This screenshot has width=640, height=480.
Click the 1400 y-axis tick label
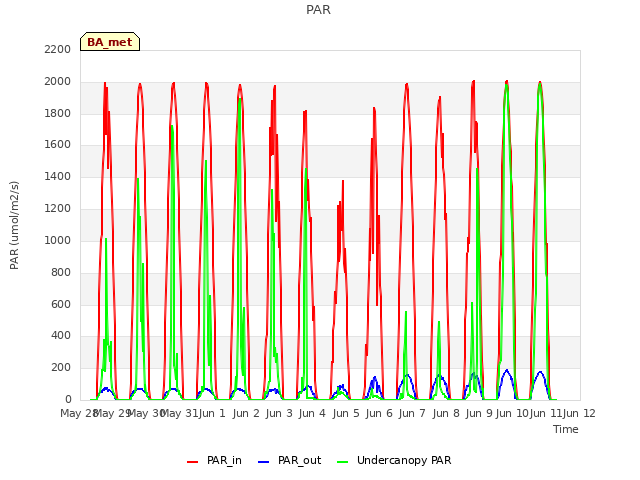[58, 176]
